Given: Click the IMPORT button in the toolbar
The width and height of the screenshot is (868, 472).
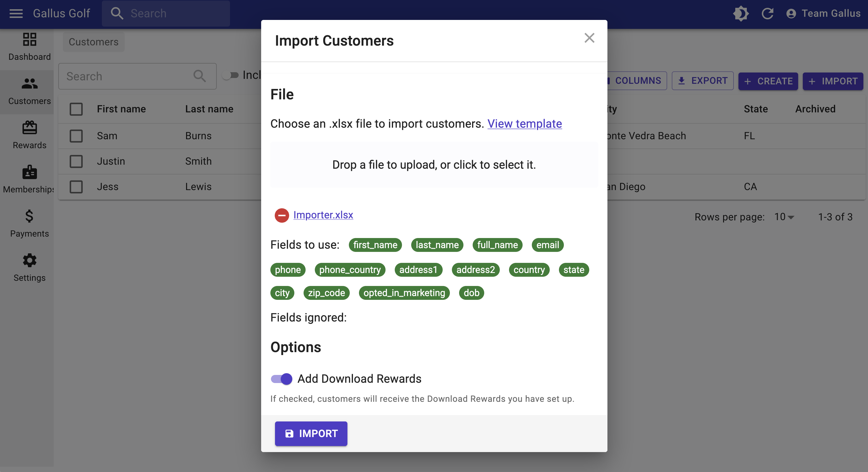Looking at the screenshot, I should (x=833, y=81).
